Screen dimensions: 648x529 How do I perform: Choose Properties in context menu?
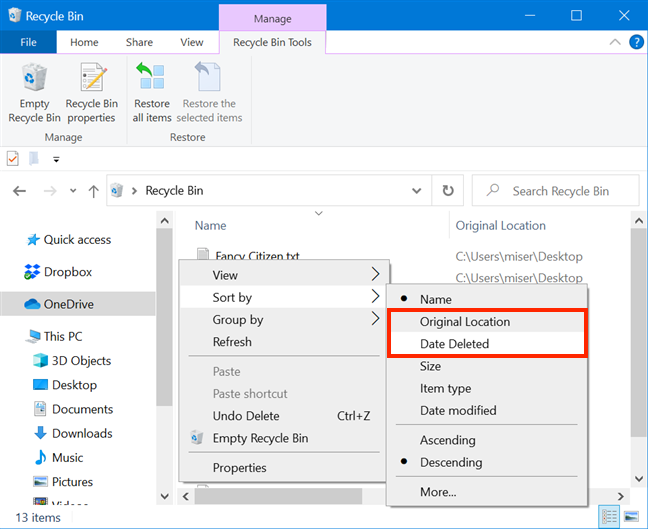[284, 468]
